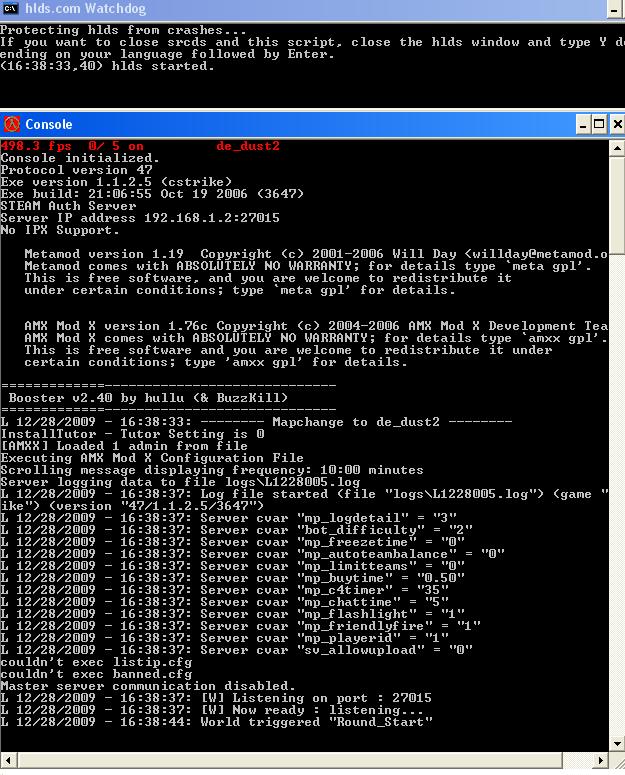This screenshot has width=625, height=775.
Task: Click the mp_freezetime cvar line
Action: coord(232,542)
